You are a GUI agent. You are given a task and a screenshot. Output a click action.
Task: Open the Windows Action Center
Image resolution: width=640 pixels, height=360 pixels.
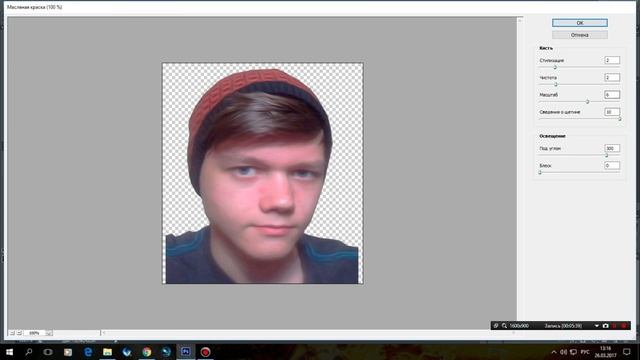[x=627, y=352]
